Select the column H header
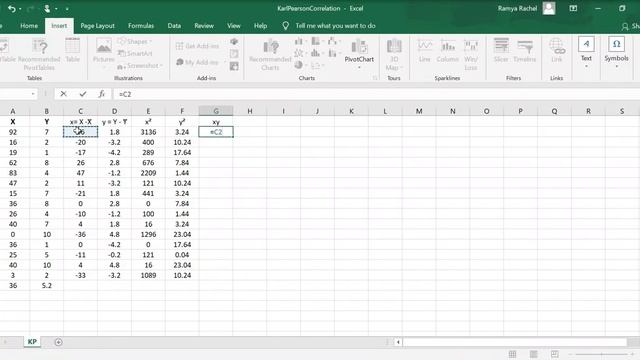The width and height of the screenshot is (640, 360). [x=250, y=111]
